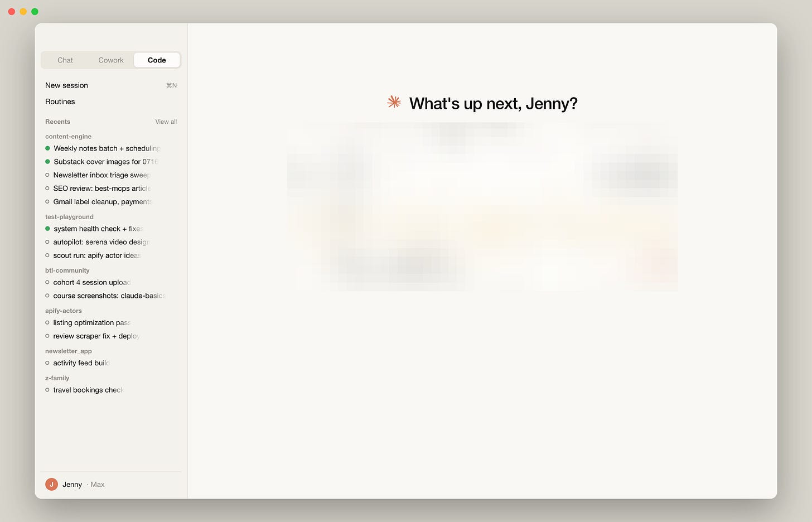Screen dimensions: 812x522
Task: Click the btl-community project label
Action: (67, 270)
